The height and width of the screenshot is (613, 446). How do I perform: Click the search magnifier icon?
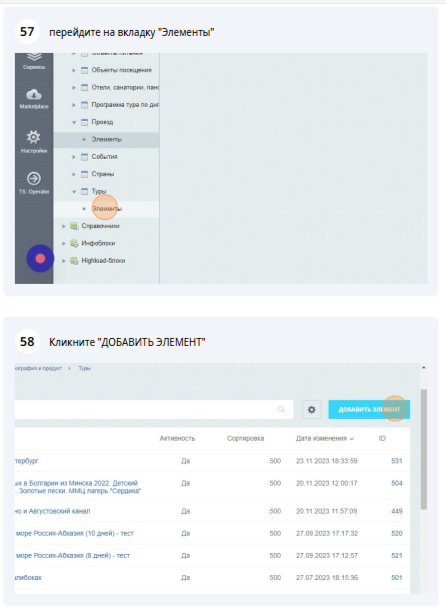coord(281,409)
